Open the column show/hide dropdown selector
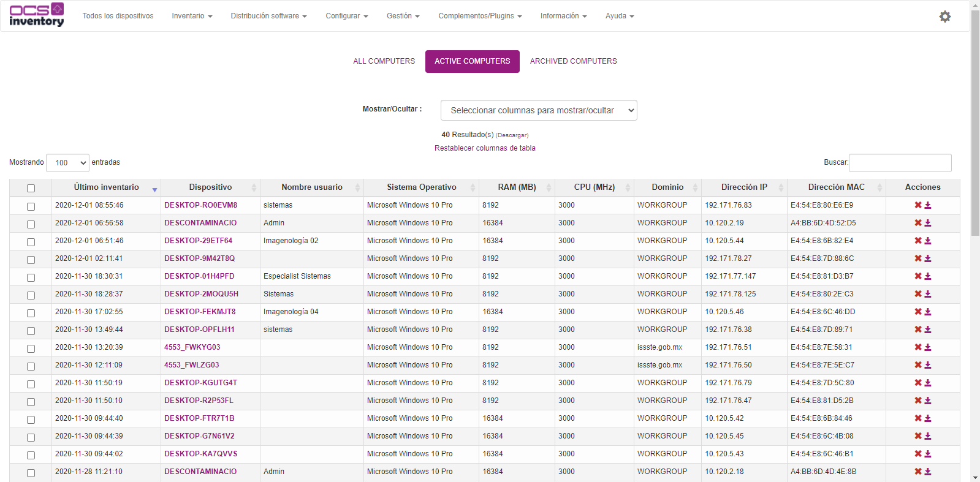 pos(538,110)
